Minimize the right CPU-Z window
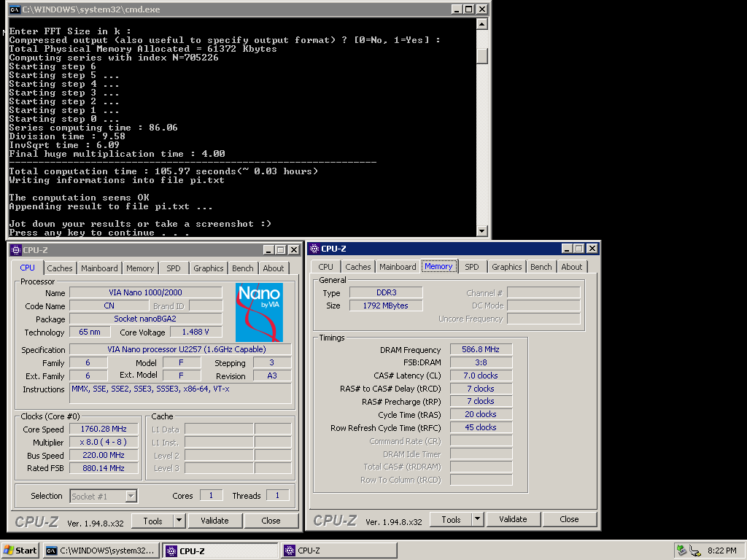Image resolution: width=747 pixels, height=560 pixels. (x=566, y=248)
